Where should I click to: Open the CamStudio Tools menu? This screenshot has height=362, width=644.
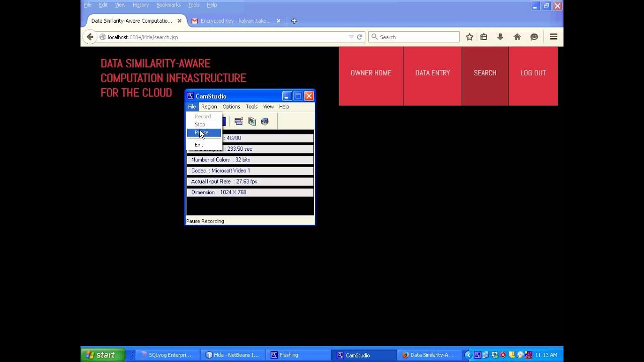point(252,107)
